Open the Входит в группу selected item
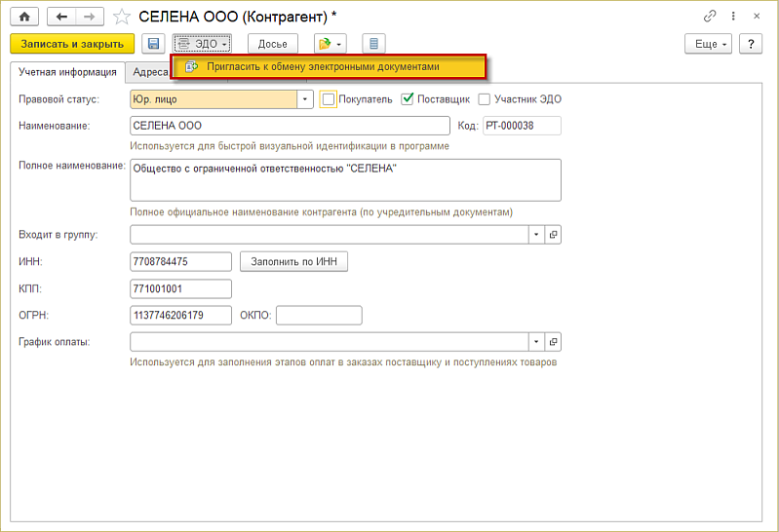 point(553,235)
